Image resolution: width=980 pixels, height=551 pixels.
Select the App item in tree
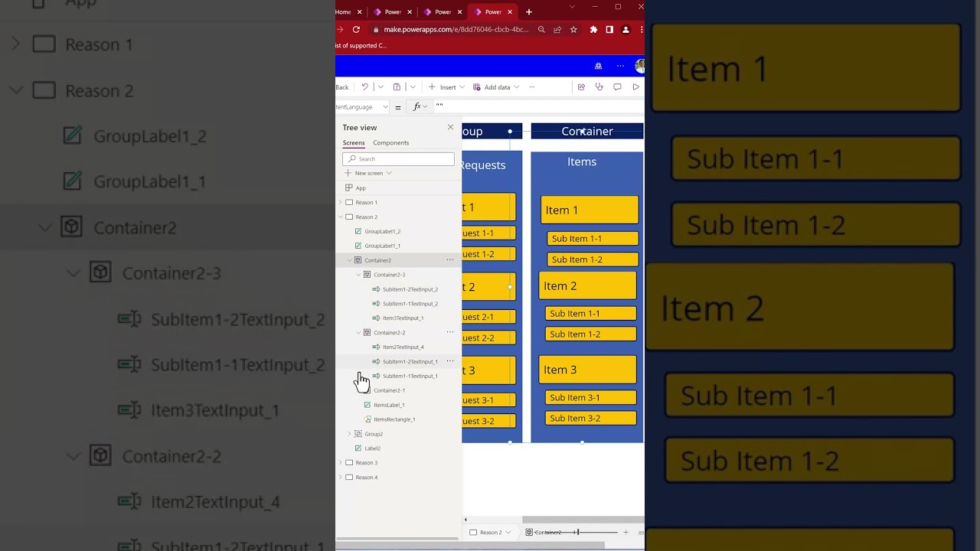pyautogui.click(x=361, y=187)
